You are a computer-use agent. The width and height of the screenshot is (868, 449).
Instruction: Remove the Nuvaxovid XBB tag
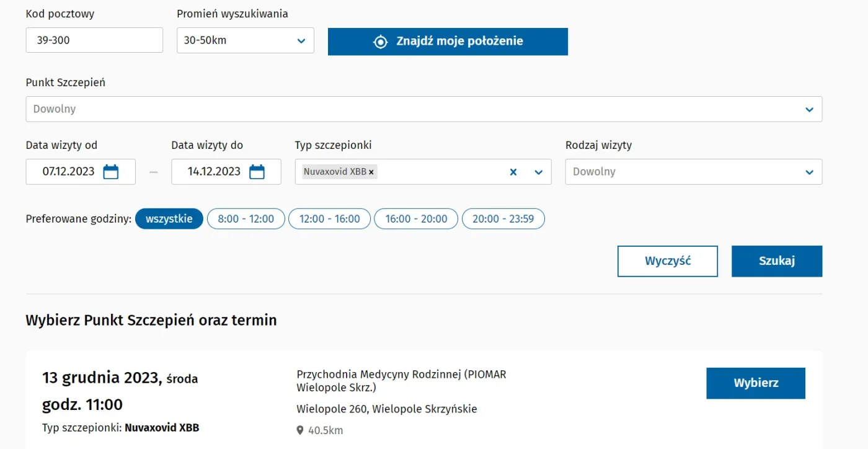371,172
